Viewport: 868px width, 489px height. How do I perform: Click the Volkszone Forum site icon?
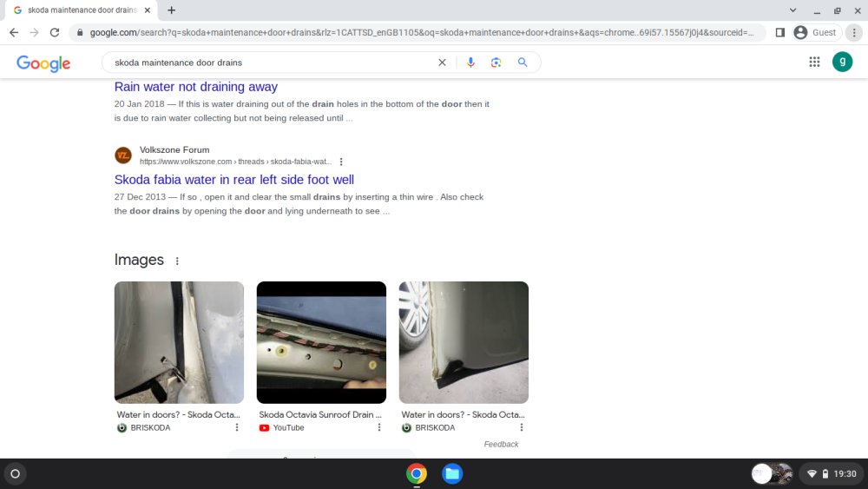(x=123, y=155)
